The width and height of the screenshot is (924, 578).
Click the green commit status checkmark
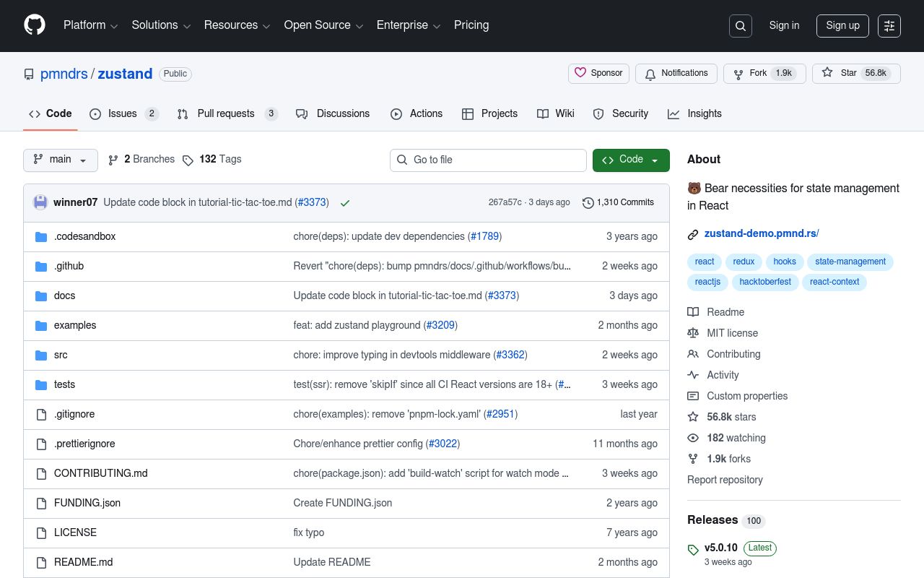(345, 203)
